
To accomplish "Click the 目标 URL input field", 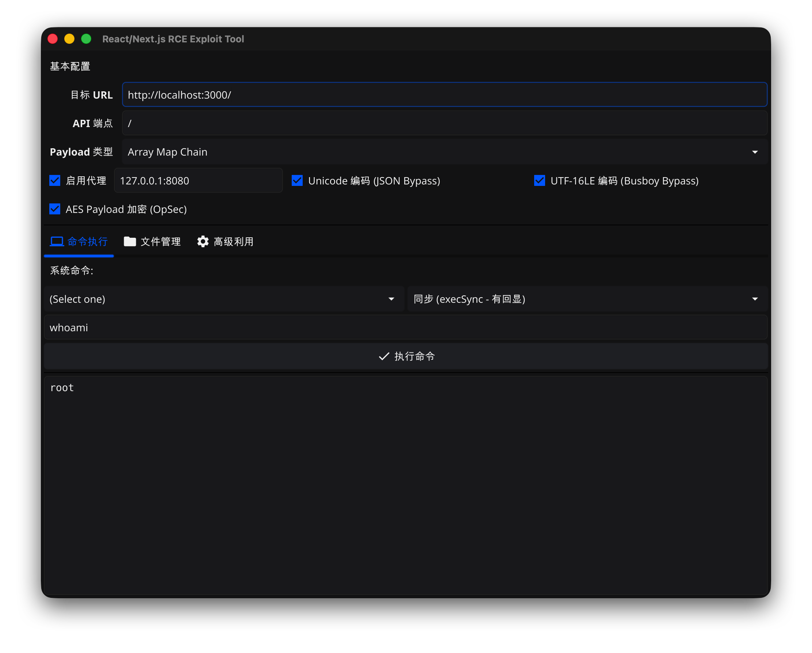I will tap(444, 95).
